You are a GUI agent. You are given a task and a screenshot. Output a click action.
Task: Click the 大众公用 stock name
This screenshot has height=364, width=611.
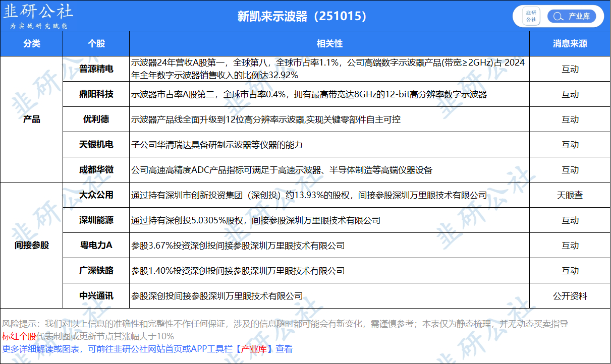(x=96, y=195)
